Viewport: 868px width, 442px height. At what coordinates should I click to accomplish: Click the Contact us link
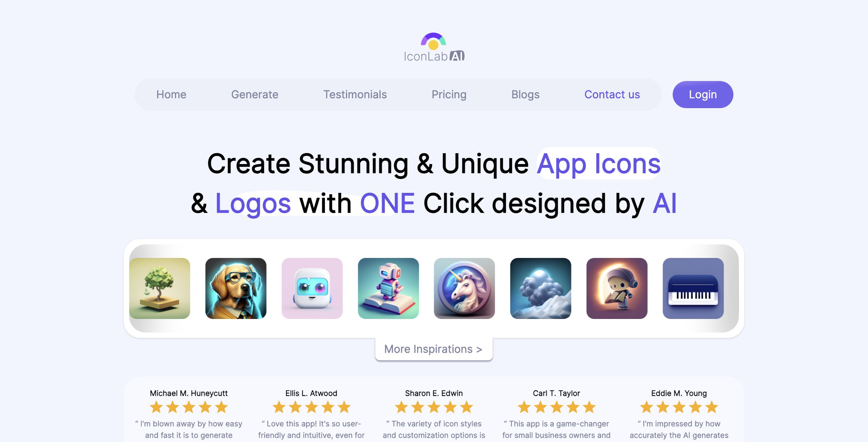(x=612, y=95)
